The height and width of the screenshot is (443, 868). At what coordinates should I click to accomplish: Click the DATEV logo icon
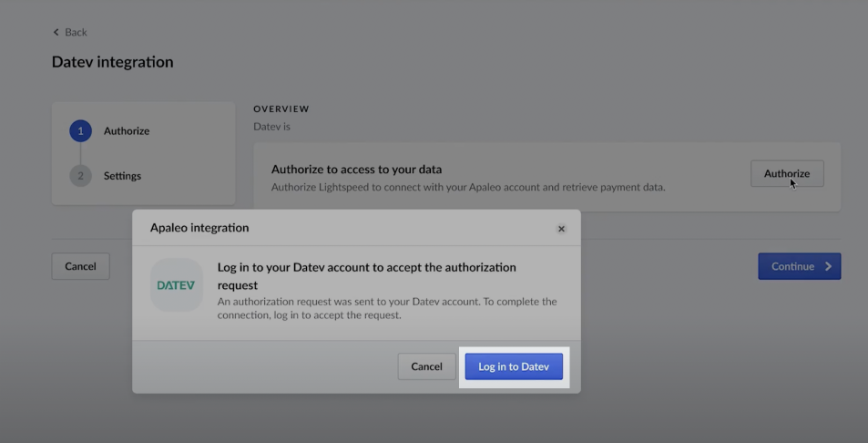click(x=176, y=285)
